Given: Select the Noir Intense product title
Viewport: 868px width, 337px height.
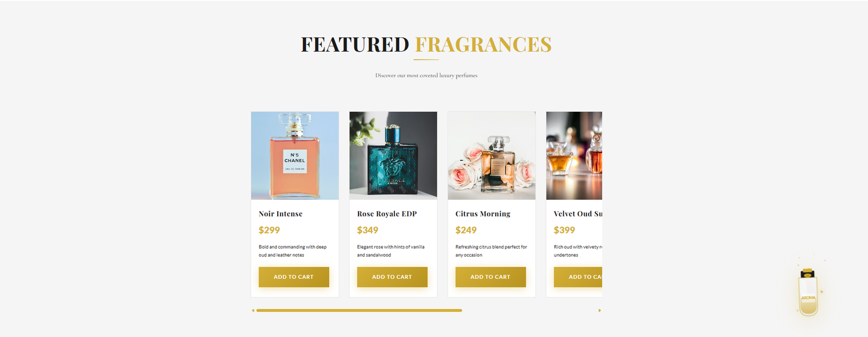Looking at the screenshot, I should click(280, 214).
